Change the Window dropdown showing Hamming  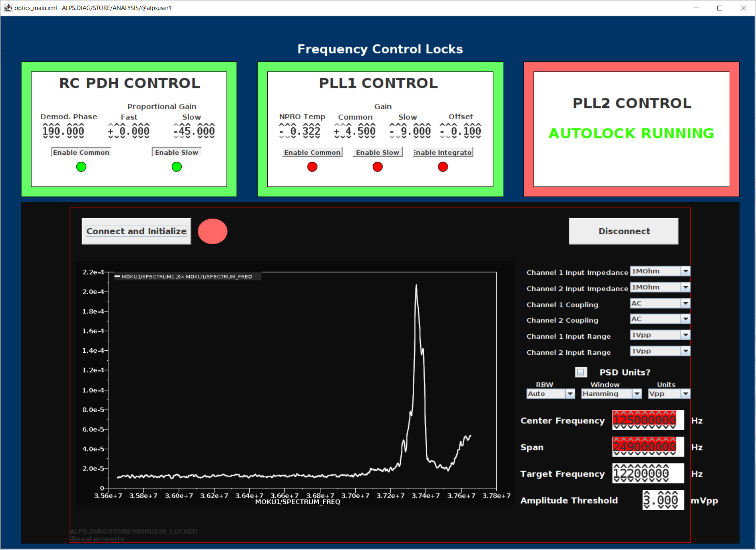coord(637,394)
